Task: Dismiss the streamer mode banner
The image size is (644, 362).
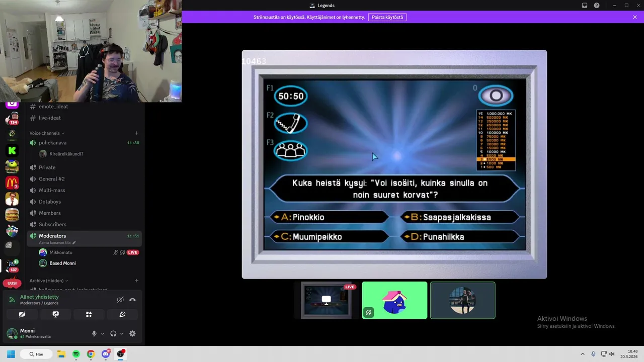Action: [x=635, y=17]
